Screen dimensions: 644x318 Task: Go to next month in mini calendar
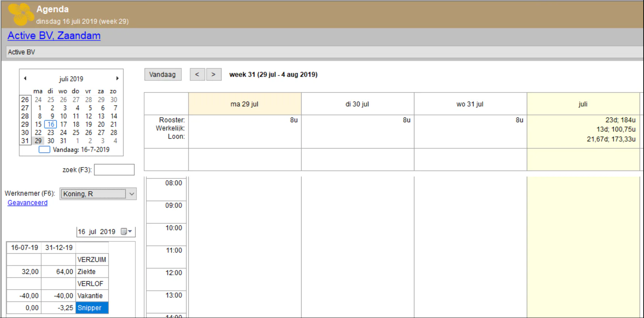coord(117,78)
